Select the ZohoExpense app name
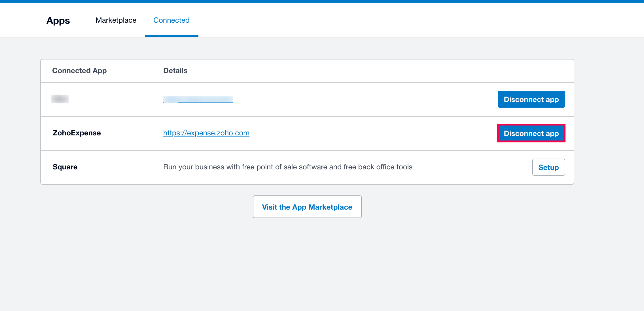The width and height of the screenshot is (644, 311). point(77,133)
